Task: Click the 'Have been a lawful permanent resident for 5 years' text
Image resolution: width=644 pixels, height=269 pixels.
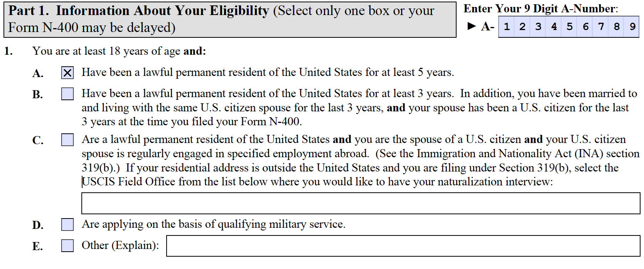Action: click(268, 72)
